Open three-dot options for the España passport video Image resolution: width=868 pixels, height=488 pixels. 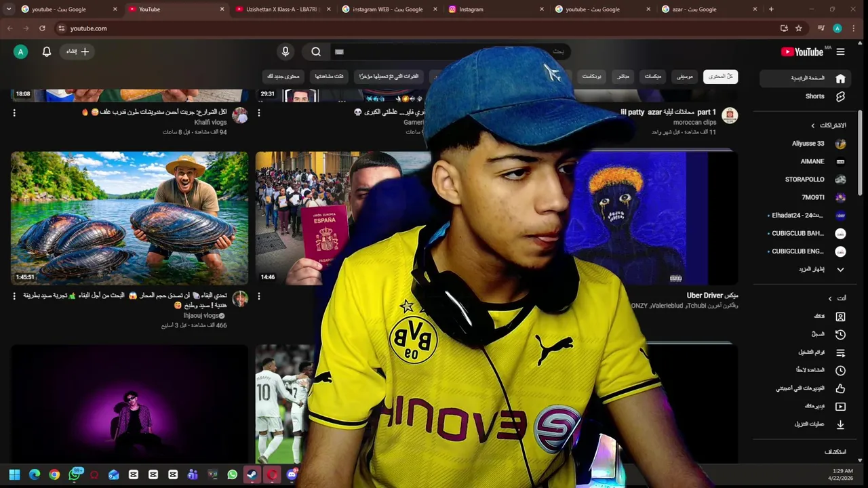(258, 296)
